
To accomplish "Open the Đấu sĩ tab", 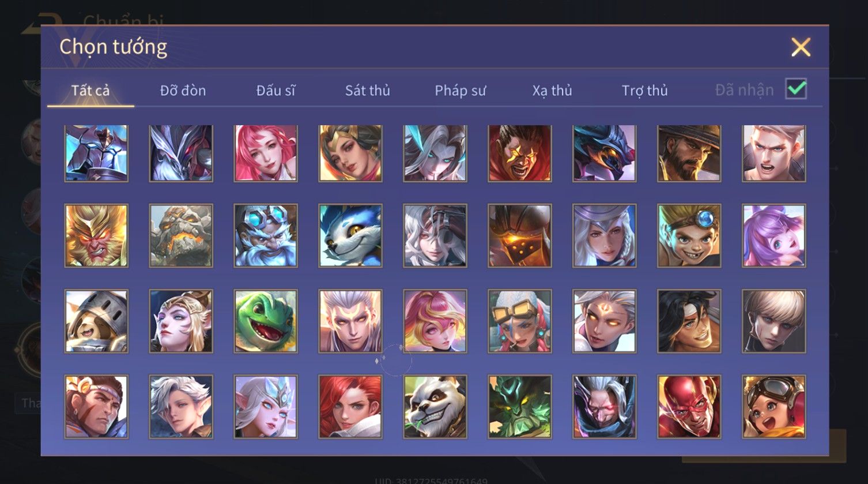I will (x=276, y=91).
